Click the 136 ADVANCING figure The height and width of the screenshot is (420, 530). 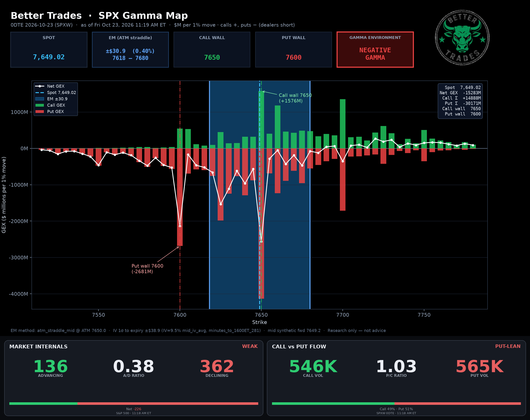click(50, 366)
